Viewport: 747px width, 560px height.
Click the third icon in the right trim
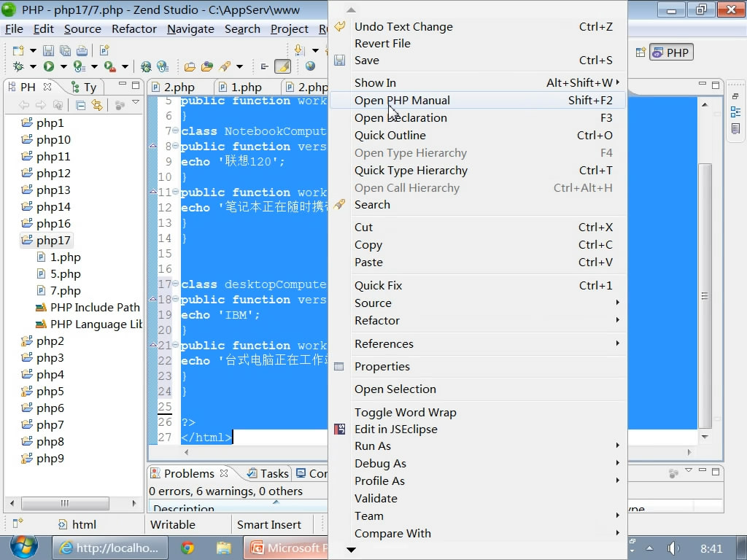(x=735, y=128)
